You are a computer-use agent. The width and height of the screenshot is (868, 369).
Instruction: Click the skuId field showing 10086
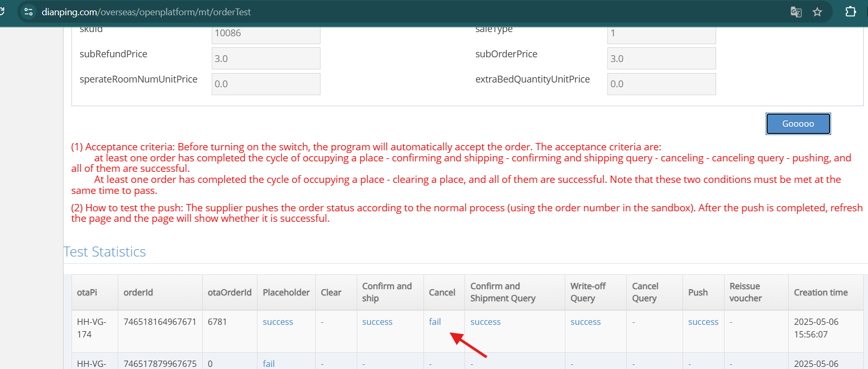point(266,35)
